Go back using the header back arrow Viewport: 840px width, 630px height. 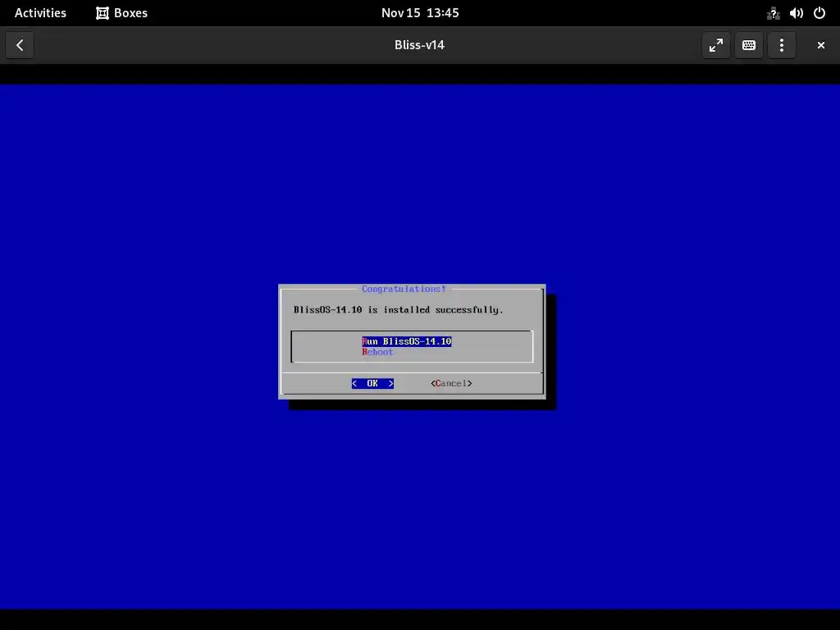[x=20, y=45]
